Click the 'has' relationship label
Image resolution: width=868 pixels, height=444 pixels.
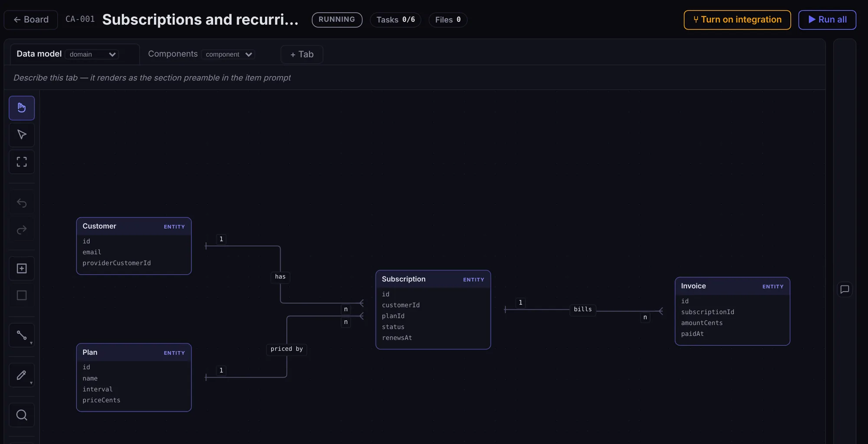tap(280, 277)
